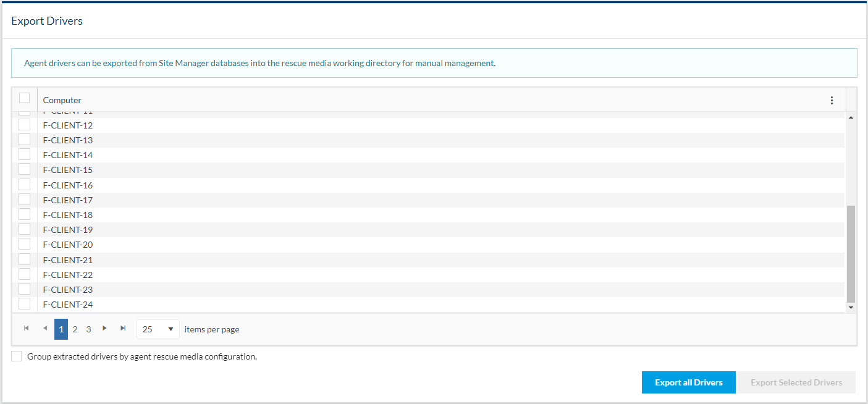Check the box for F-CLIENT-15

click(x=25, y=169)
